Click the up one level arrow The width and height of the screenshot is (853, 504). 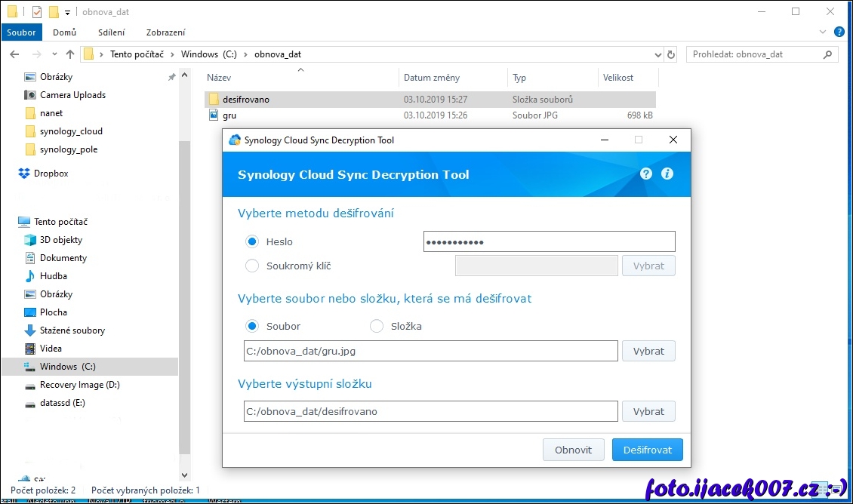70,54
